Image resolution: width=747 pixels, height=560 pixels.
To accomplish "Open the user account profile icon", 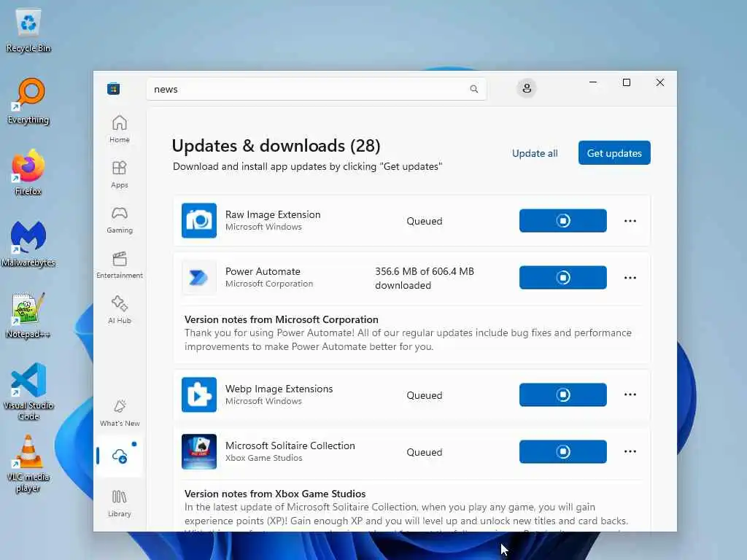I will 527,88.
